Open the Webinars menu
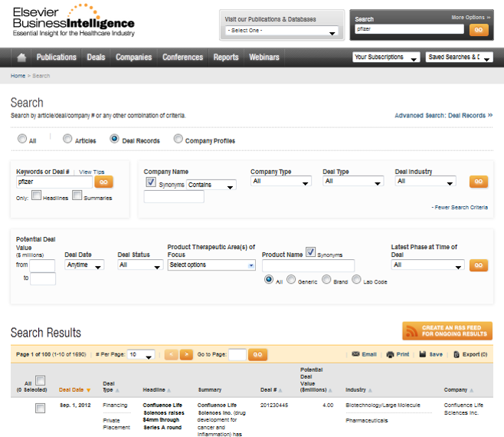Image resolution: width=504 pixels, height=437 pixels. tap(264, 58)
